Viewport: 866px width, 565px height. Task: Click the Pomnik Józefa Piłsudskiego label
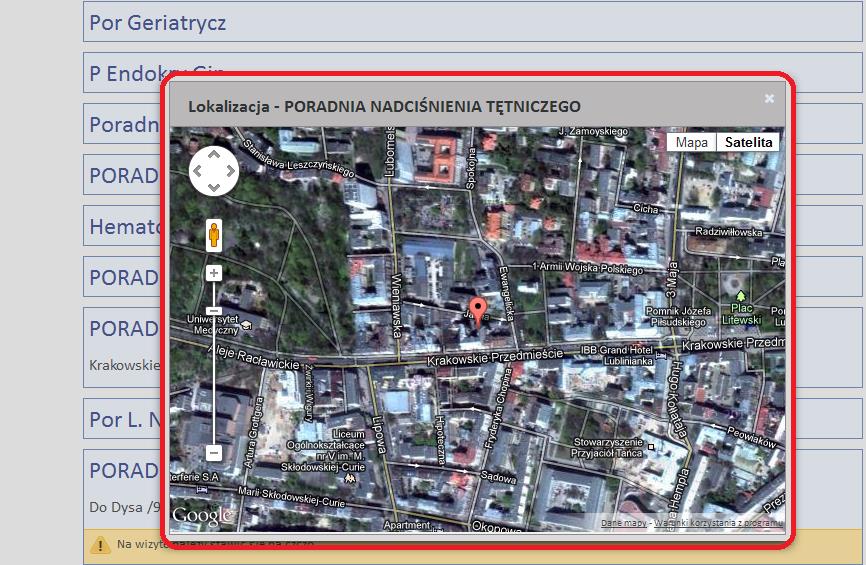coord(678,316)
